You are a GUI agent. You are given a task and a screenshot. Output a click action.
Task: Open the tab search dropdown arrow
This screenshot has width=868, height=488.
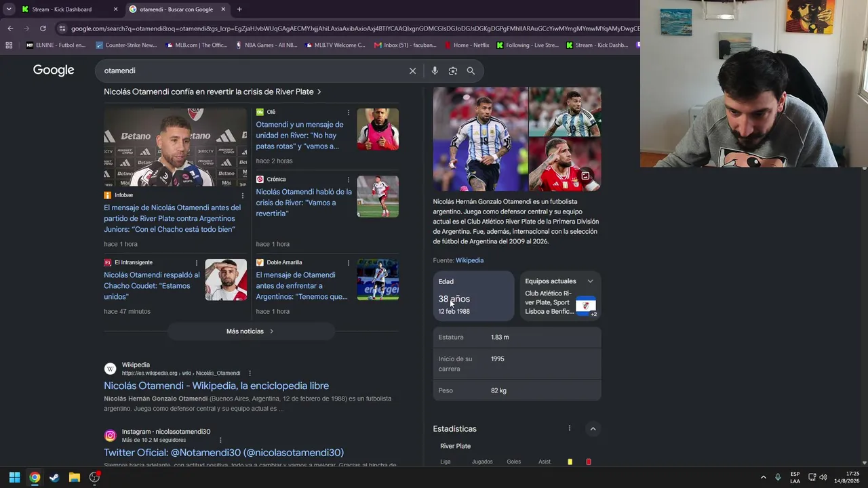(9, 9)
